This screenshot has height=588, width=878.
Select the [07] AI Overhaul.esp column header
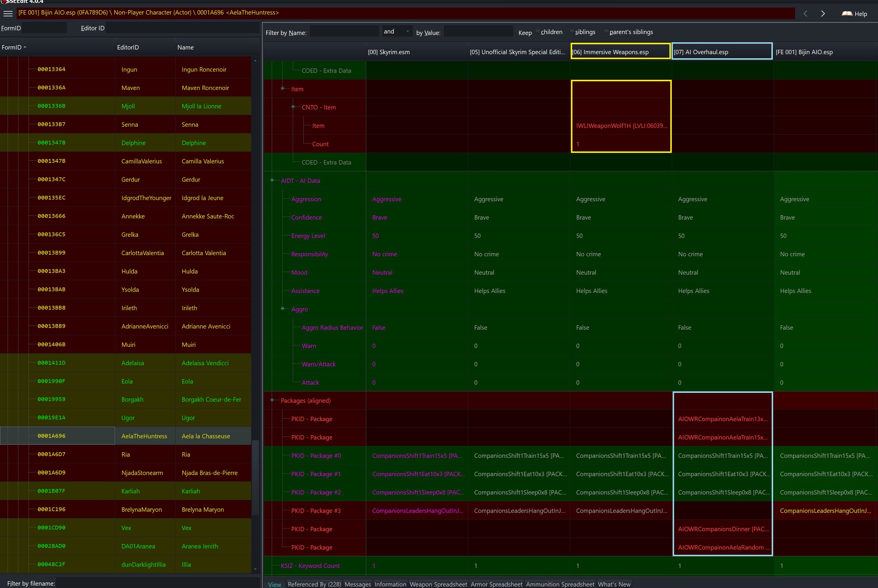[722, 52]
